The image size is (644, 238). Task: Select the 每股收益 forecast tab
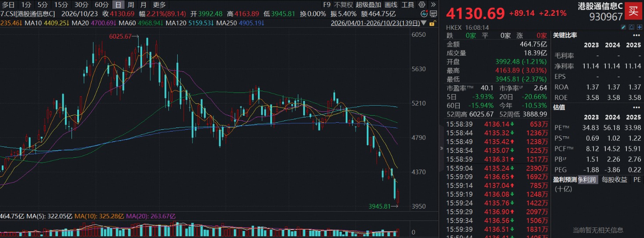click(614, 180)
